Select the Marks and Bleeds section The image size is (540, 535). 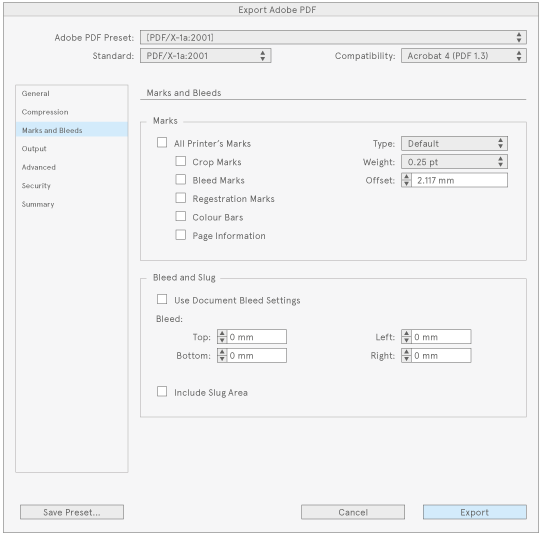(x=72, y=130)
